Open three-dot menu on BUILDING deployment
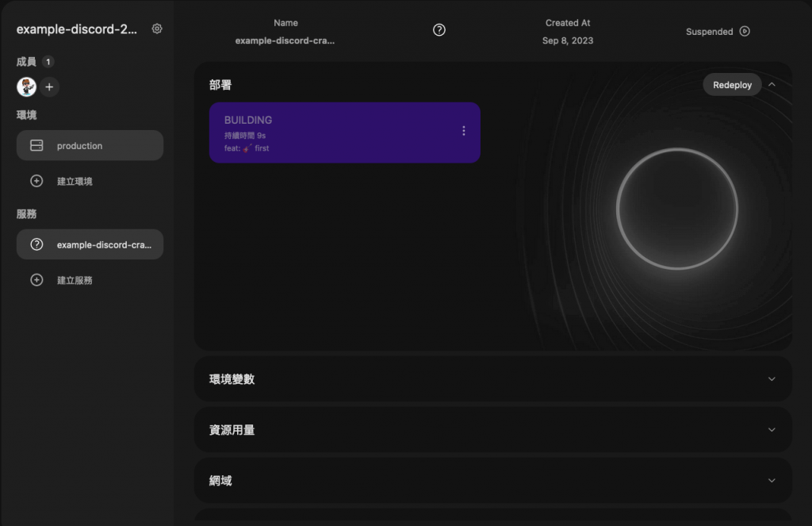Screen dimensions: 812x526 pyautogui.click(x=463, y=131)
